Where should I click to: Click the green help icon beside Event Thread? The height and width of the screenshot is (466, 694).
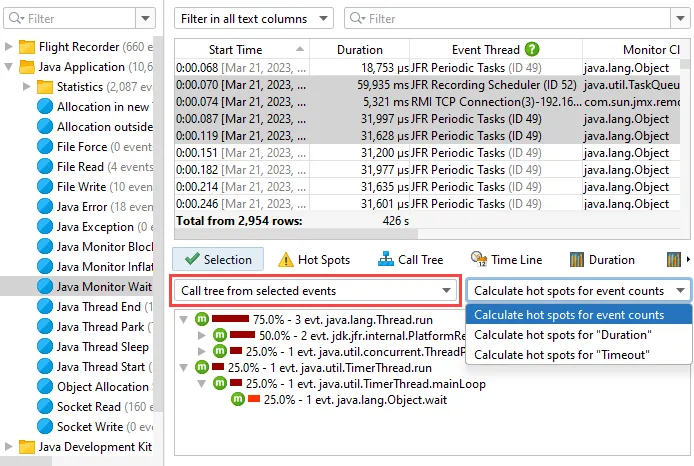(x=532, y=49)
